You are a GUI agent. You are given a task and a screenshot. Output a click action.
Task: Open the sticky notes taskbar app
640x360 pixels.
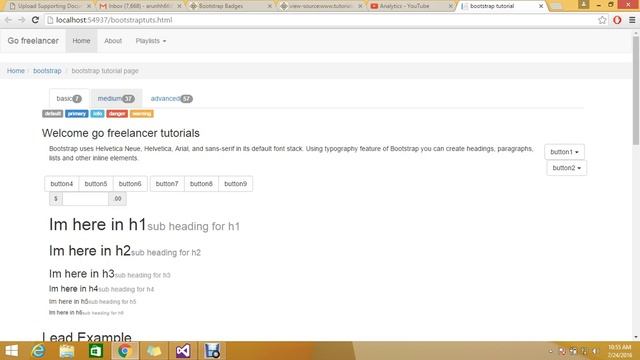pyautogui.click(x=154, y=351)
